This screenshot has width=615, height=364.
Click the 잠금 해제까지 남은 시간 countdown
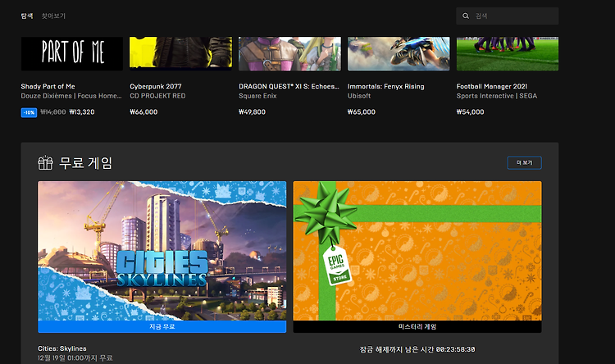click(417, 349)
